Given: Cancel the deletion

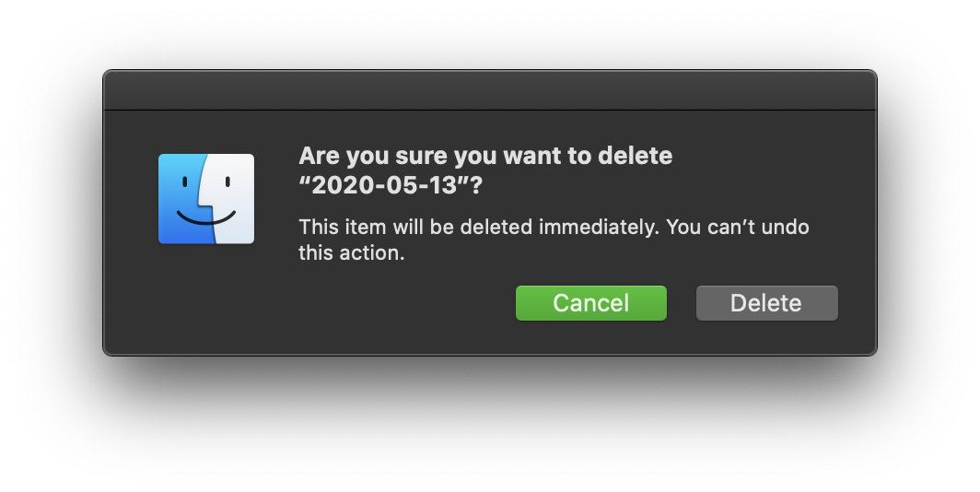Looking at the screenshot, I should pyautogui.click(x=590, y=303).
